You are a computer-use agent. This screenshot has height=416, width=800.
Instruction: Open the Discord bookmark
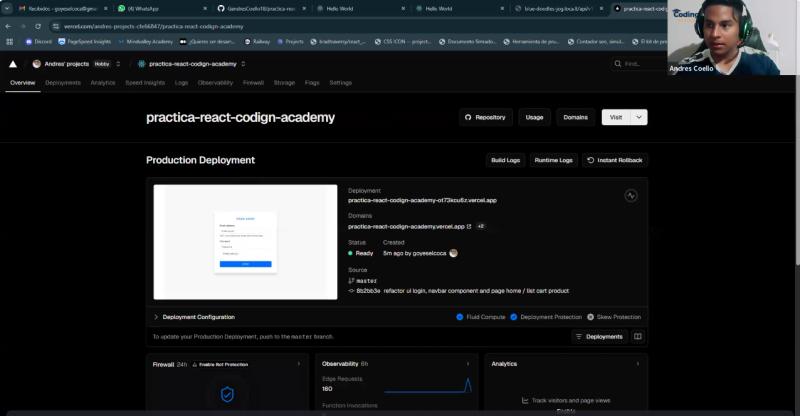pyautogui.click(x=39, y=42)
